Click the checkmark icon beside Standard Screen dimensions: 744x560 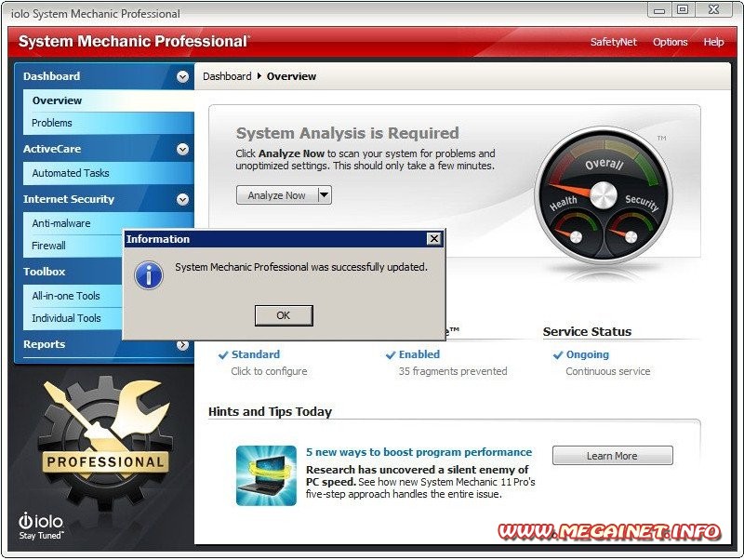pos(223,355)
